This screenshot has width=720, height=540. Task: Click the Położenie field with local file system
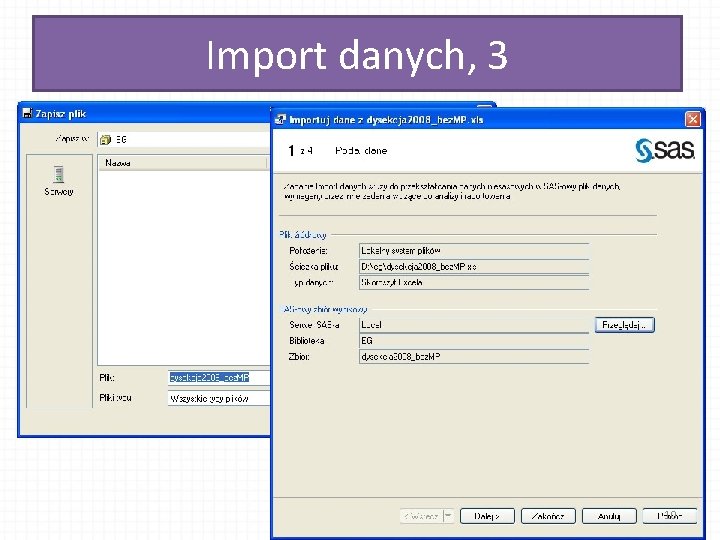coord(474,251)
